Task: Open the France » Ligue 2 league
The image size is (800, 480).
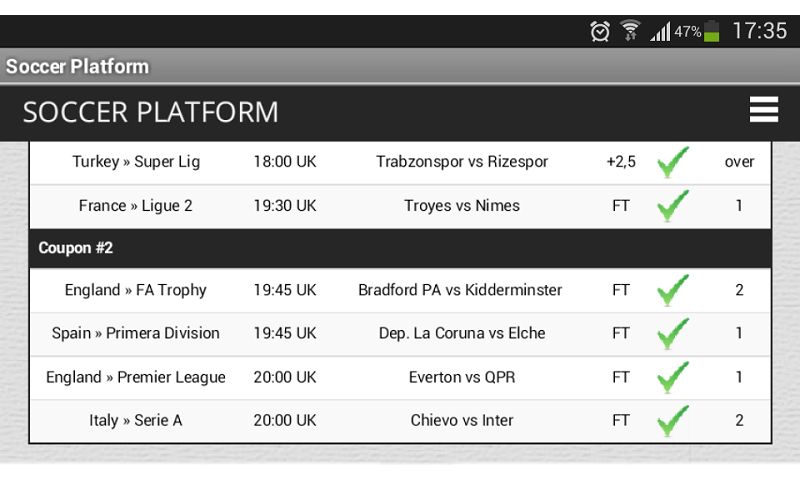Action: (136, 206)
